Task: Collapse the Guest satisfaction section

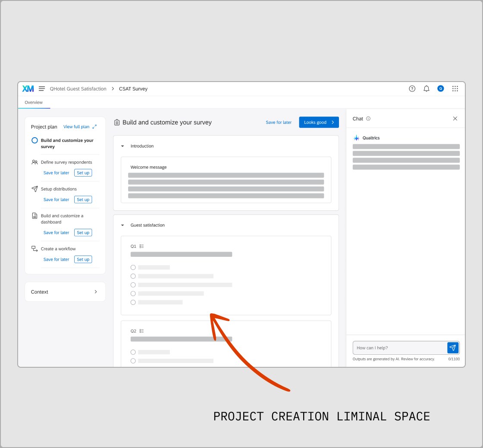Action: click(x=122, y=225)
